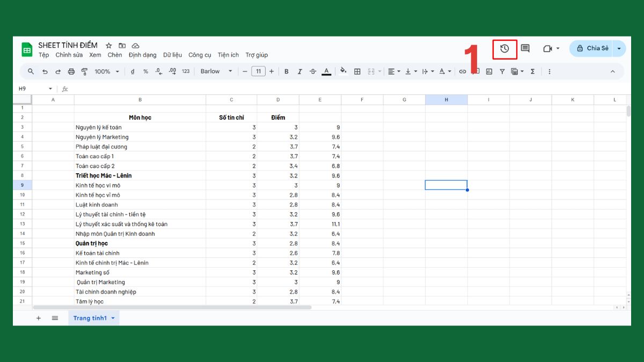The image size is (644, 362).
Task: Toggle bold formatting
Action: 287,71
